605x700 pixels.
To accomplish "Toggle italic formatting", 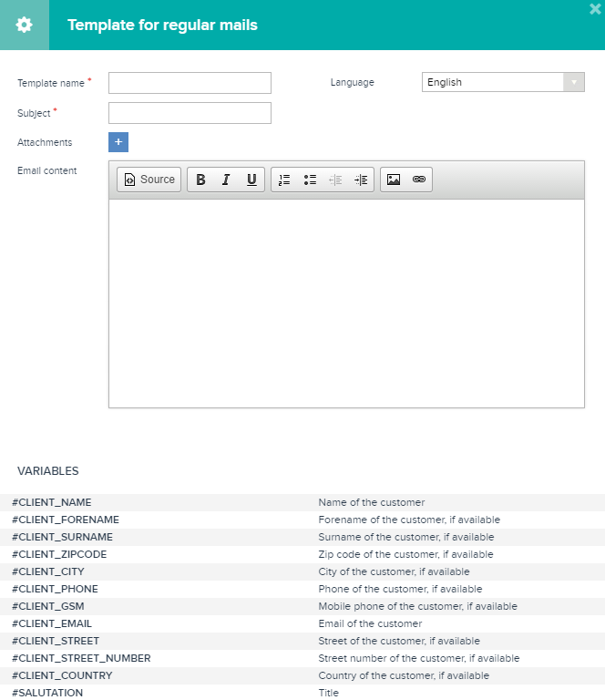I will click(x=226, y=180).
